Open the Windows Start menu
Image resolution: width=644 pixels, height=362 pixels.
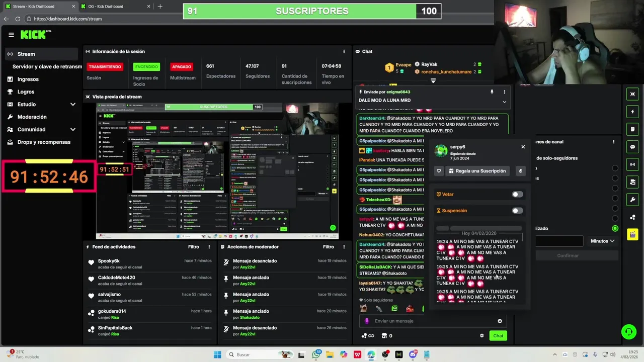coord(217,354)
